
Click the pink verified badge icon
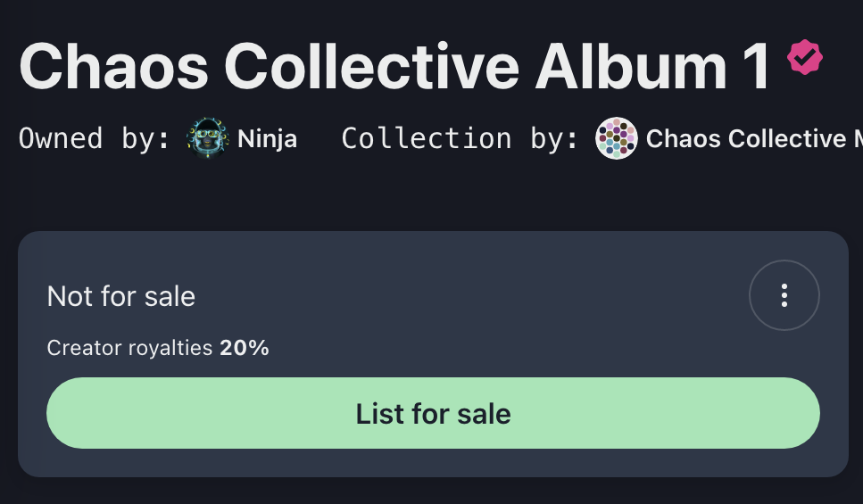click(x=805, y=57)
